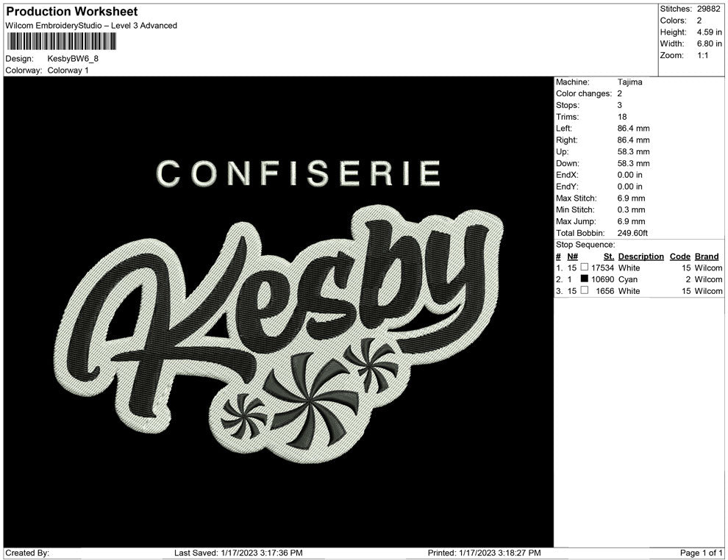The height and width of the screenshot is (560, 728).
Task: Click the "Printed: 1/17/2023 3:18:27 PM" footer
Action: (x=485, y=553)
